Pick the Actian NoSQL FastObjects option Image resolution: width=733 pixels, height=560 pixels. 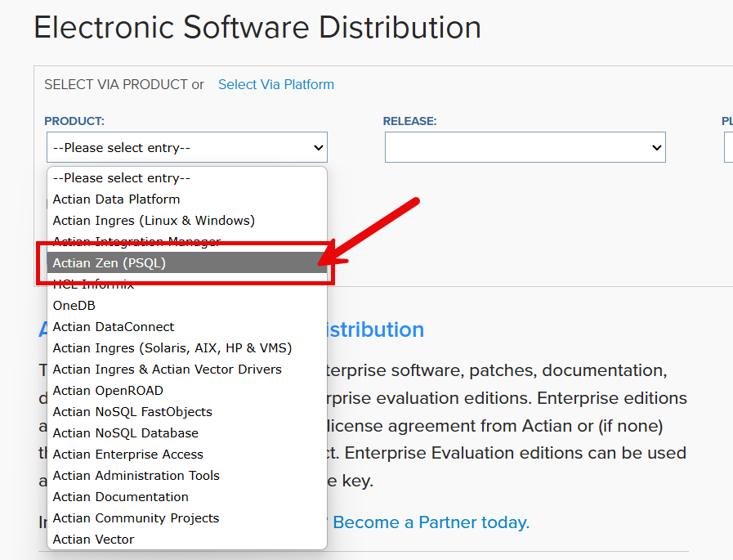pyautogui.click(x=187, y=412)
